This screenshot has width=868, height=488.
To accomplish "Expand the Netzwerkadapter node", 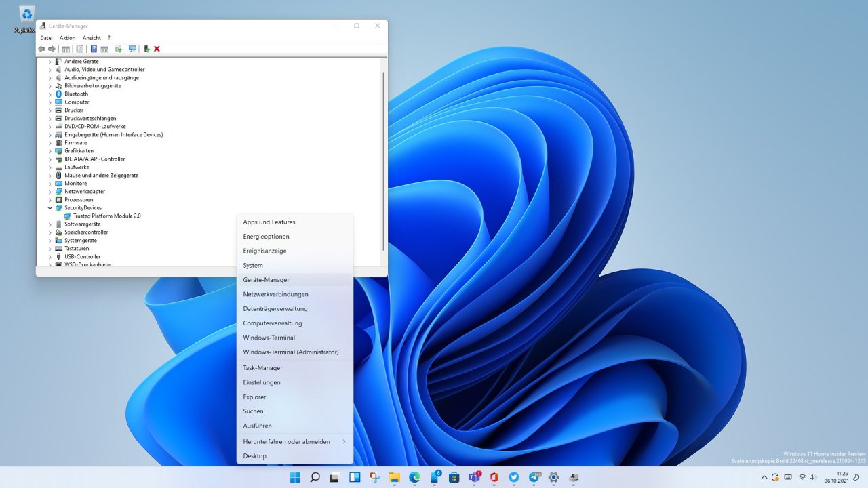I will tap(50, 192).
